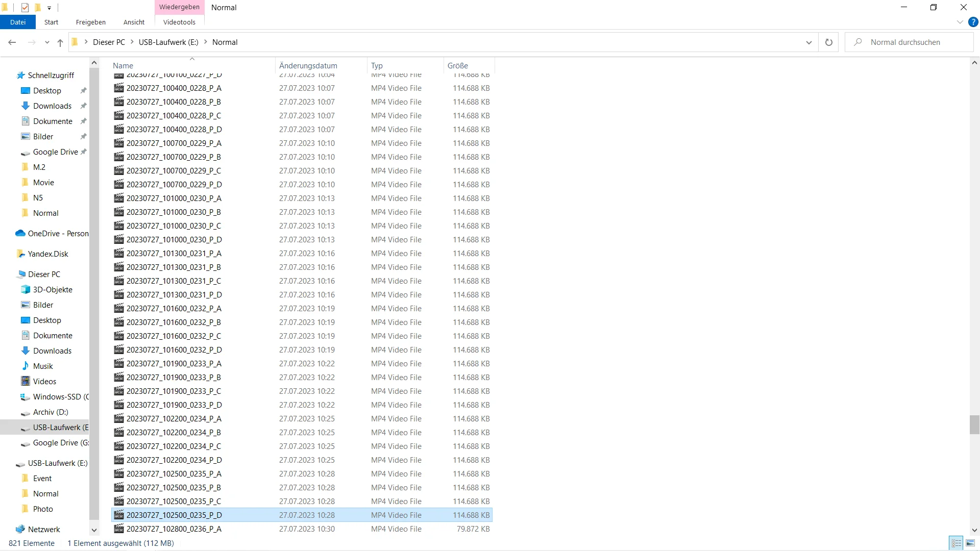
Task: Click the Refresh button next to address bar
Action: click(x=829, y=42)
